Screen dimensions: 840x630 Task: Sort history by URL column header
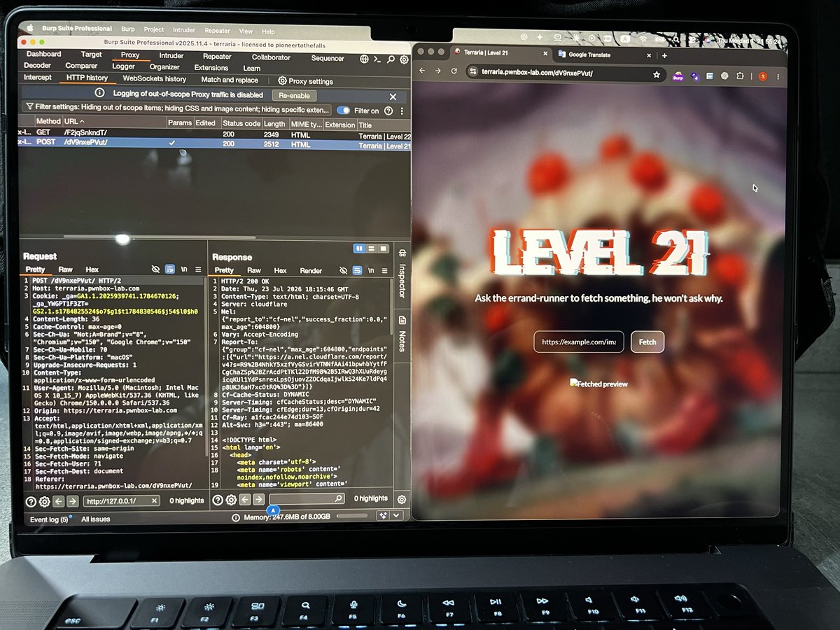pos(115,122)
